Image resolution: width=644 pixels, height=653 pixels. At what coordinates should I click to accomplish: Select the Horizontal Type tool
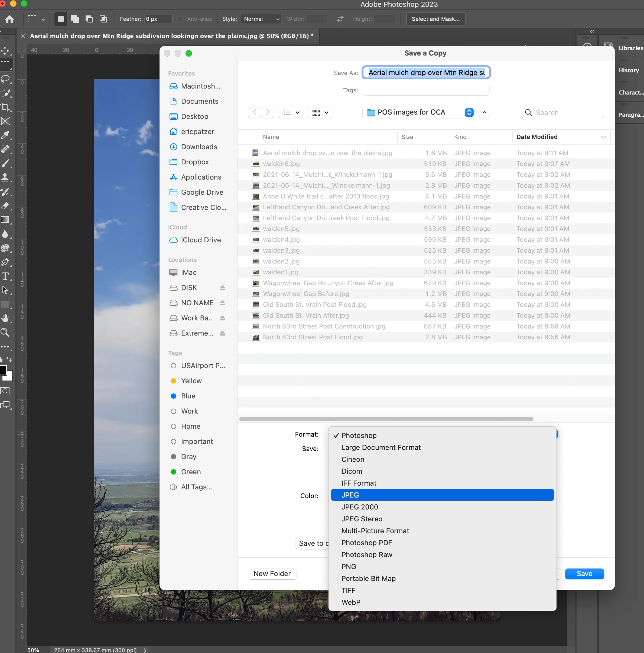click(5, 276)
